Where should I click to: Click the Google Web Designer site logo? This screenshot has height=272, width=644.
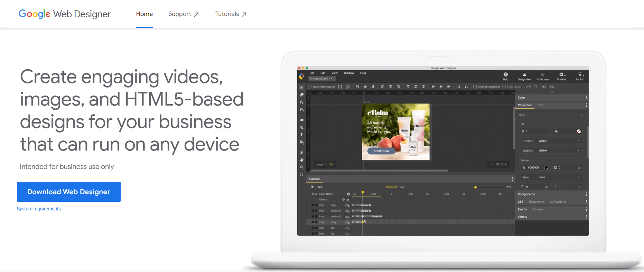point(65,14)
